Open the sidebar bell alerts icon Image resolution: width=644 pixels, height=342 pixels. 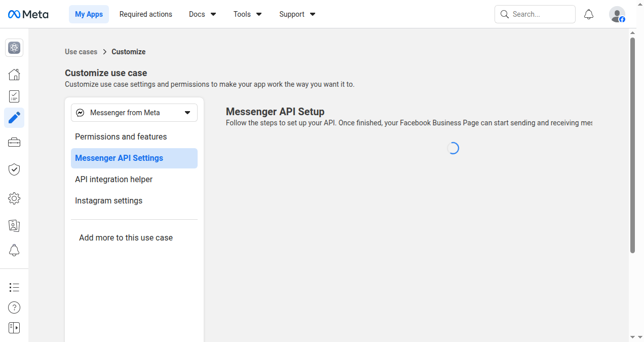click(14, 250)
